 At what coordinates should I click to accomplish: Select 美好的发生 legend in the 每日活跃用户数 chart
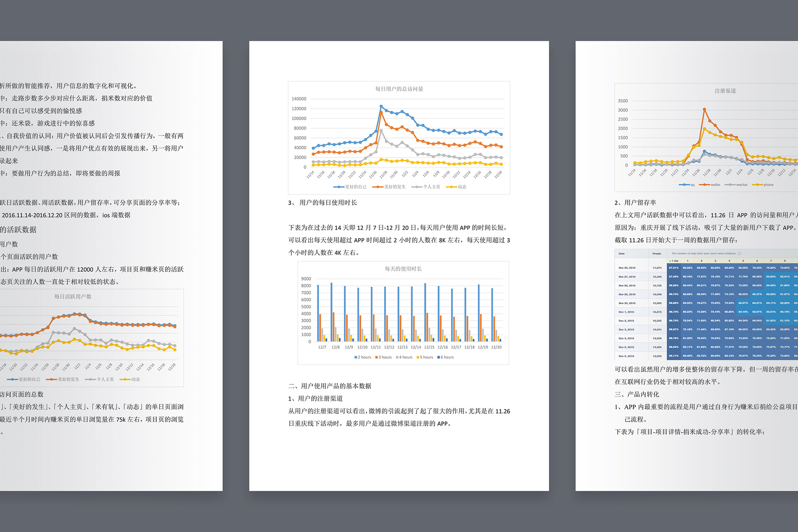[x=63, y=379]
